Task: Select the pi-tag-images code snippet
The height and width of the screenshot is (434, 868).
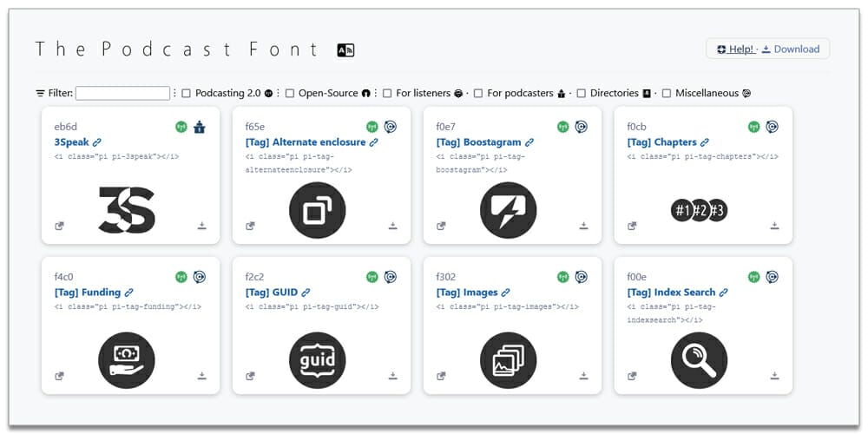Action: [x=508, y=306]
